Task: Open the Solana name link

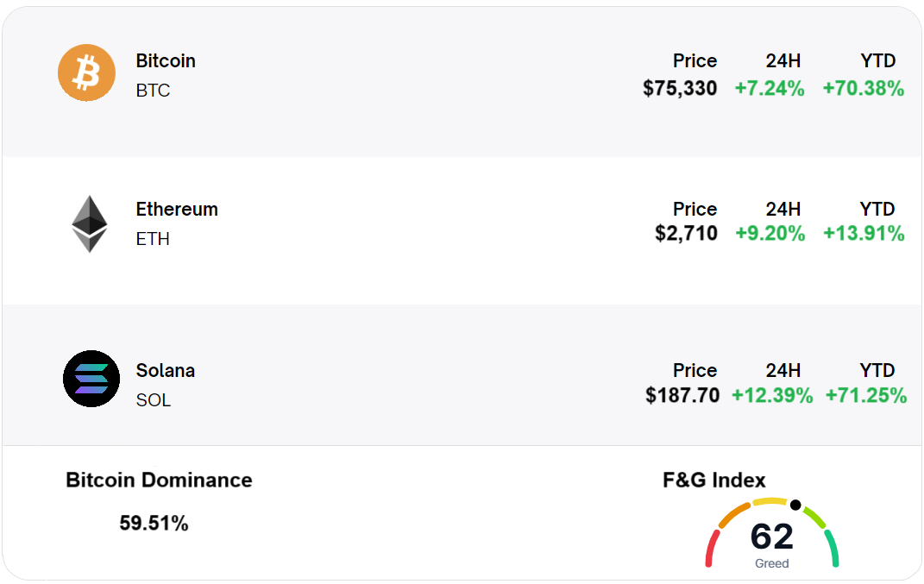Action: pos(166,371)
